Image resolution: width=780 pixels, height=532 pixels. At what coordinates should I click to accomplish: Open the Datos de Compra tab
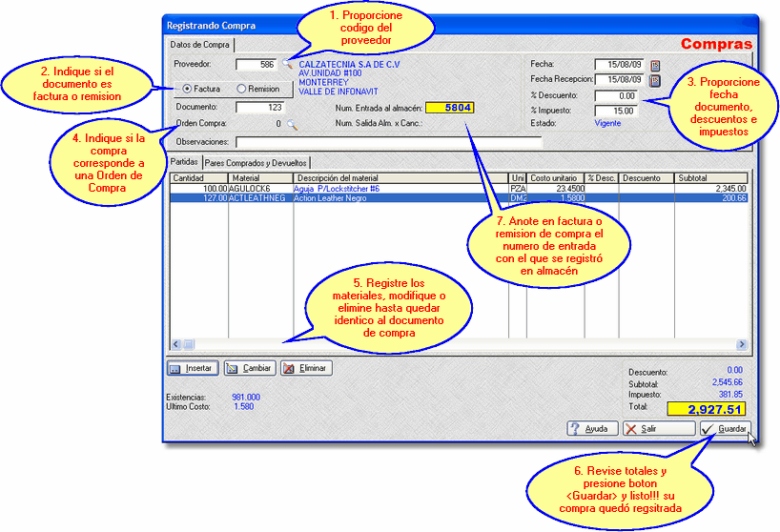point(198,45)
